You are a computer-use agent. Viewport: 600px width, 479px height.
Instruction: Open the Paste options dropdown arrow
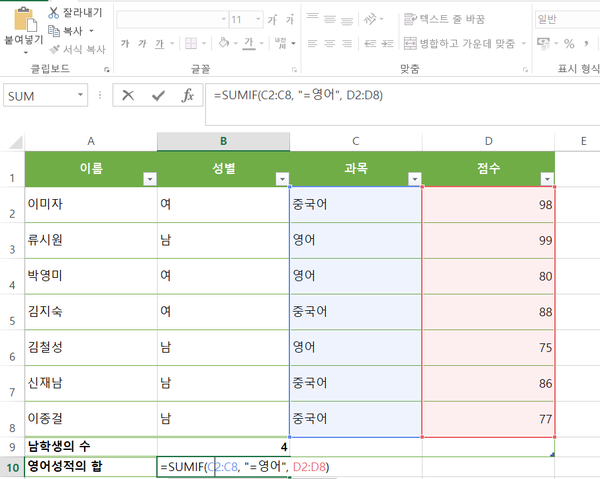tap(25, 52)
